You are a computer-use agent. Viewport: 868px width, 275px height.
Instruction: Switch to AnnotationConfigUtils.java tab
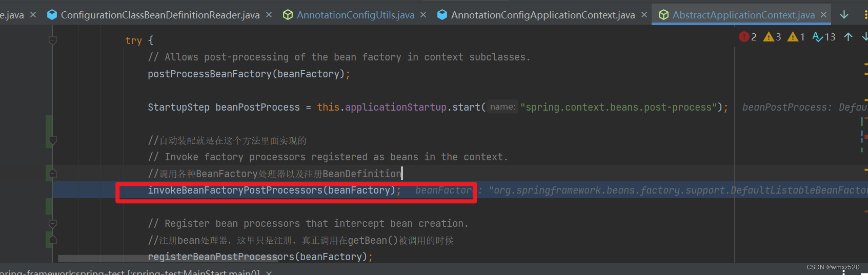[x=355, y=15]
